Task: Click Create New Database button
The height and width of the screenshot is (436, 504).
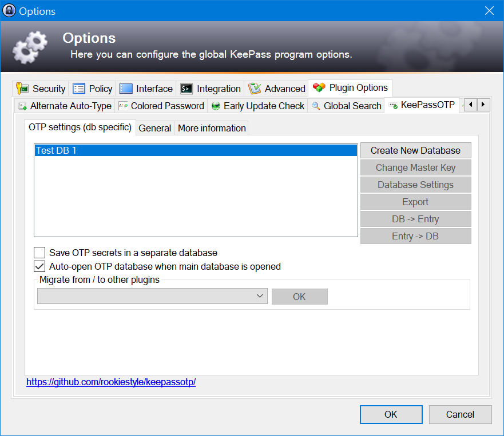Action: click(x=415, y=150)
